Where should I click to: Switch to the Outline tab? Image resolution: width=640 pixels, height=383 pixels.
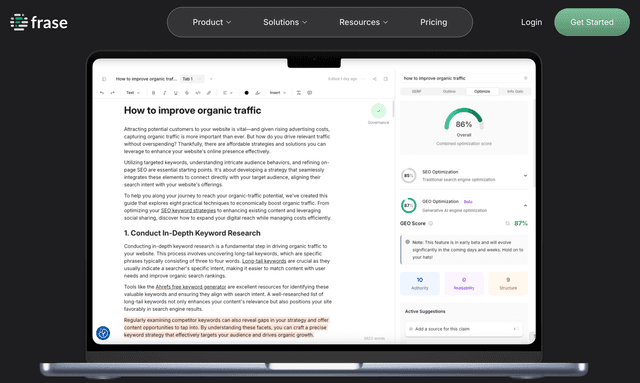point(449,91)
